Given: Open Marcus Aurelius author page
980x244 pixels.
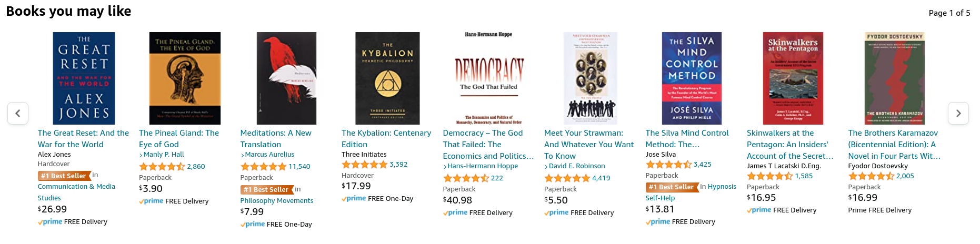Looking at the screenshot, I should coord(269,155).
